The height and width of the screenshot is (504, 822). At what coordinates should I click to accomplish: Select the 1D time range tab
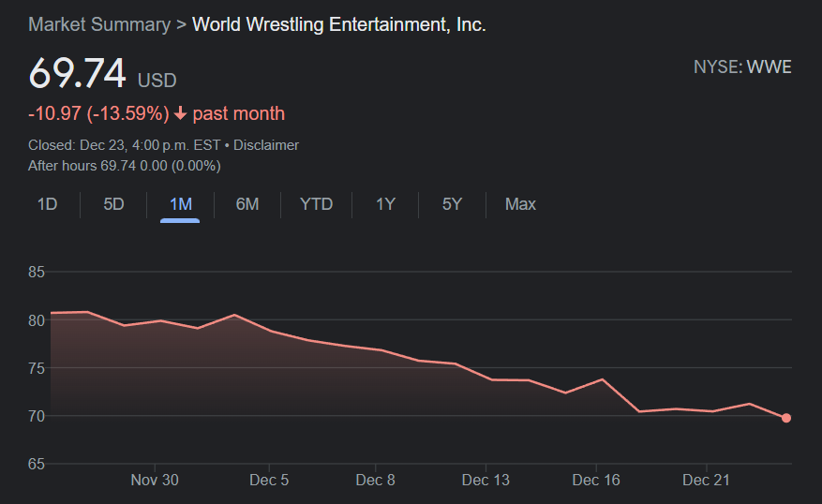coord(47,204)
